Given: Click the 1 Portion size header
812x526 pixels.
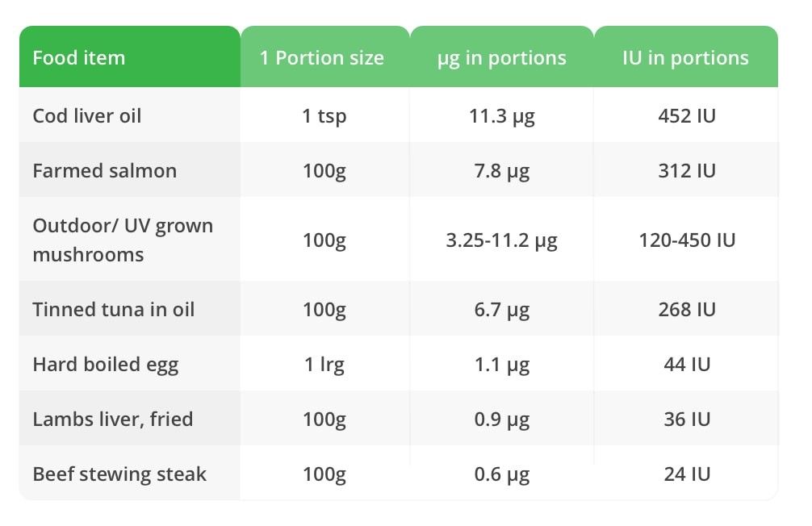Looking at the screenshot, I should click(x=322, y=58).
